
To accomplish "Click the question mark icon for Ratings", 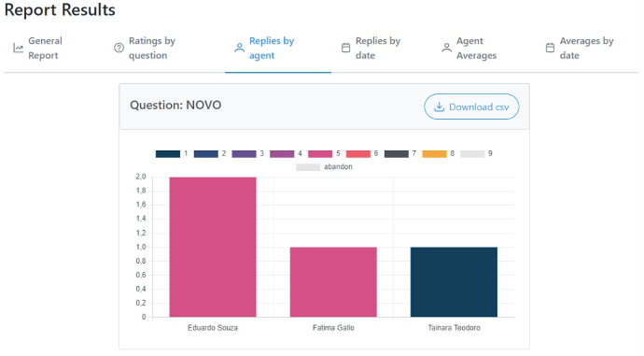I will [x=119, y=48].
